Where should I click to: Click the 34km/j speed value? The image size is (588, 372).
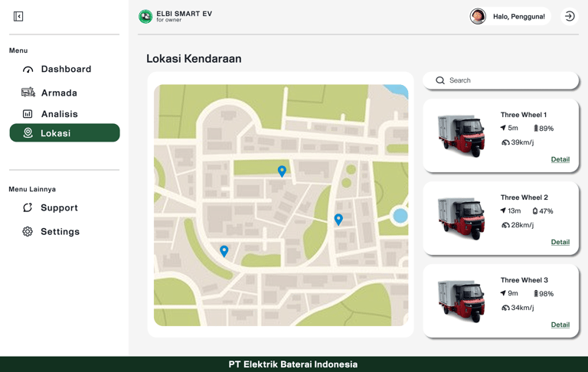pyautogui.click(x=522, y=308)
